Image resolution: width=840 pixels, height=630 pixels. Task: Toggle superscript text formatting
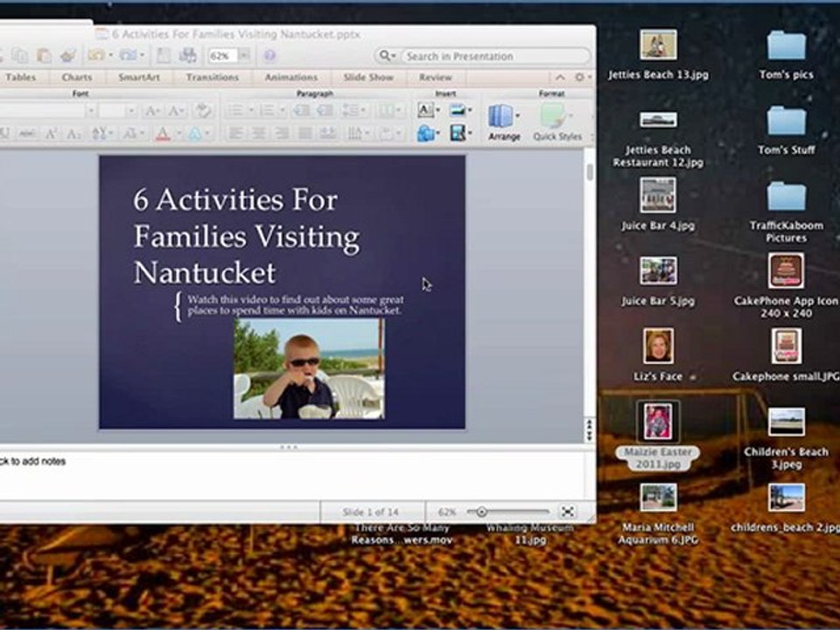pos(52,133)
